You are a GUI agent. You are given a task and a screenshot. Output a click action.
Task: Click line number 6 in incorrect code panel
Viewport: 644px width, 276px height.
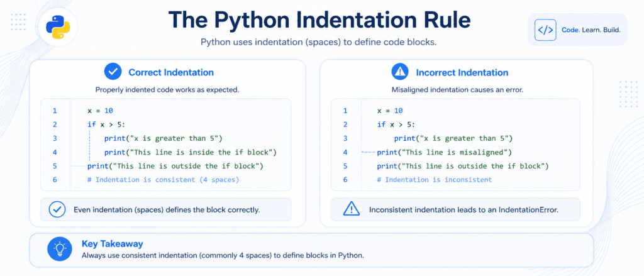click(x=345, y=180)
